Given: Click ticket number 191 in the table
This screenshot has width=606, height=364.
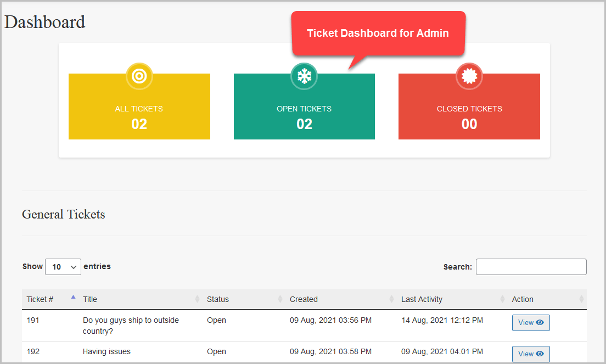Looking at the screenshot, I should [32, 320].
